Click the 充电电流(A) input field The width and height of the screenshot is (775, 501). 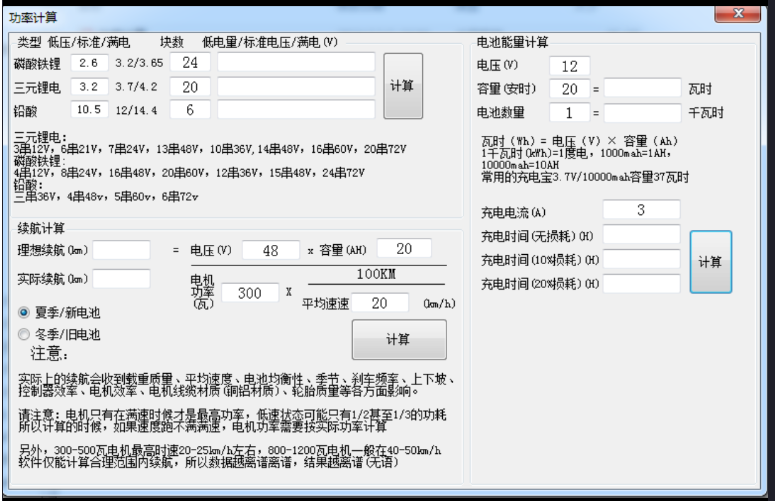coord(641,210)
